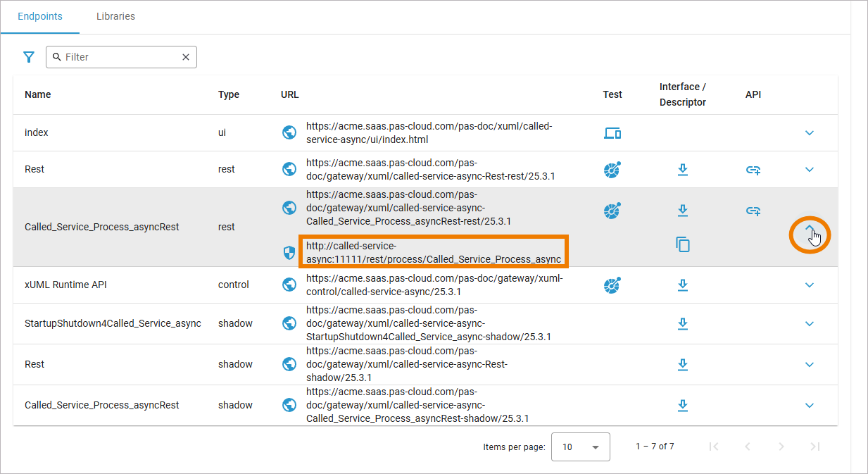Download StartupShutdown4Called_Service_async shadow descriptor
This screenshot has height=474, width=868.
(x=682, y=324)
